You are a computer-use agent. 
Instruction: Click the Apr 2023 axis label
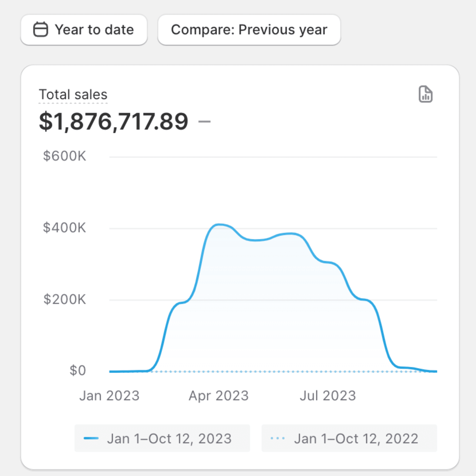(x=219, y=396)
